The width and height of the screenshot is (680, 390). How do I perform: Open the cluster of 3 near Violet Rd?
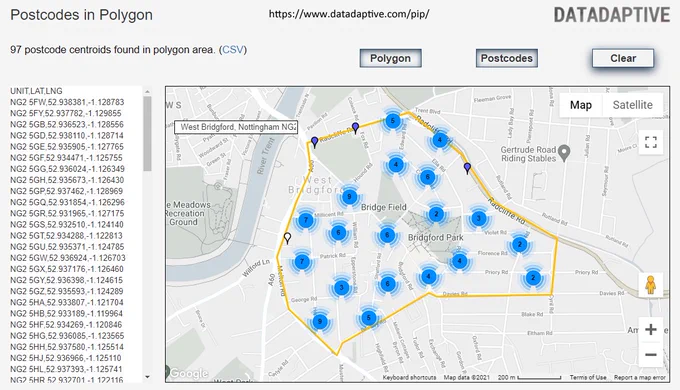click(479, 218)
